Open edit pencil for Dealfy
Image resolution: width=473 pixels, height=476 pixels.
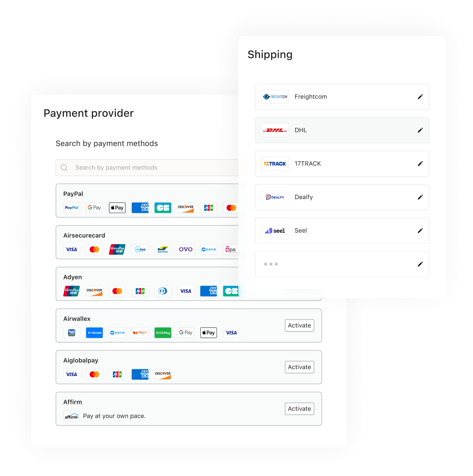pos(420,197)
